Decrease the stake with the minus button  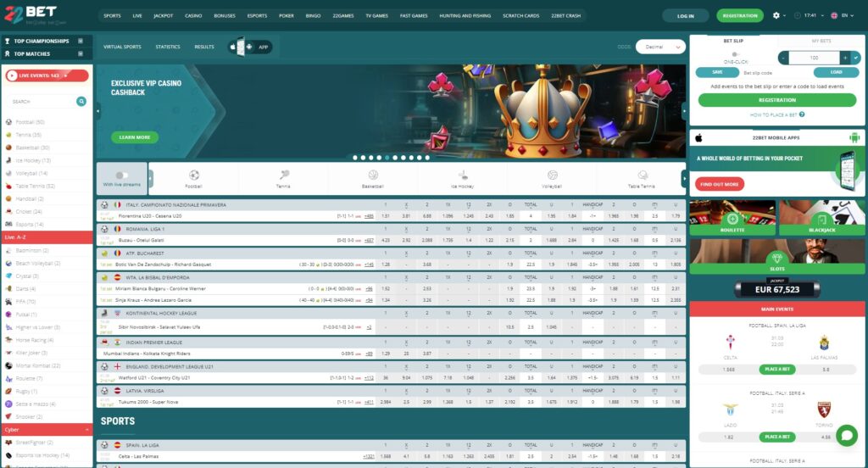[x=783, y=58]
